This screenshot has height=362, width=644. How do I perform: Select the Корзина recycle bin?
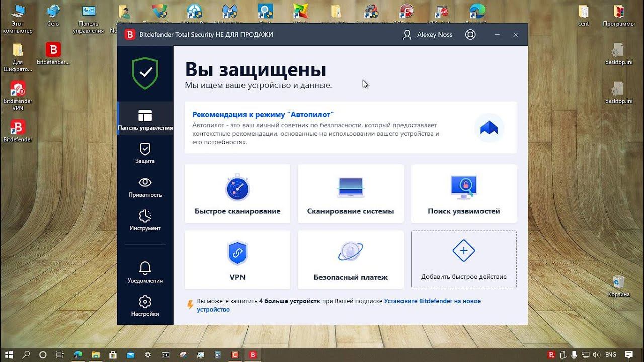pos(619,286)
